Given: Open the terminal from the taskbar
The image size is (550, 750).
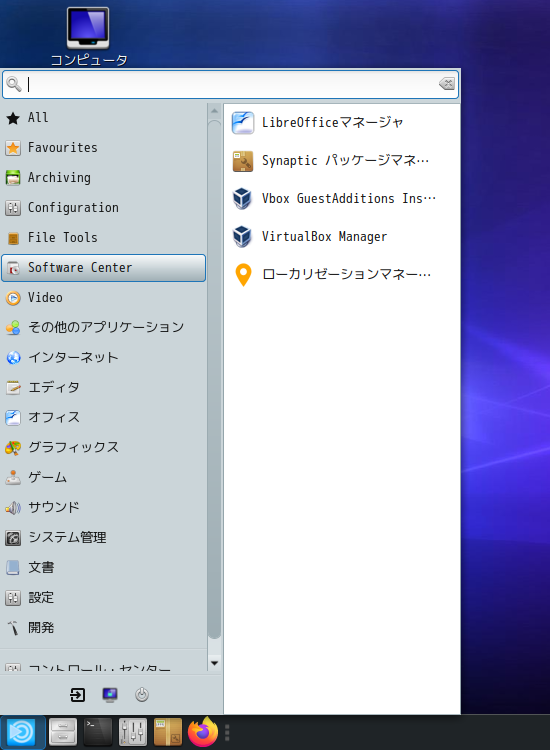Looking at the screenshot, I should click(x=98, y=732).
